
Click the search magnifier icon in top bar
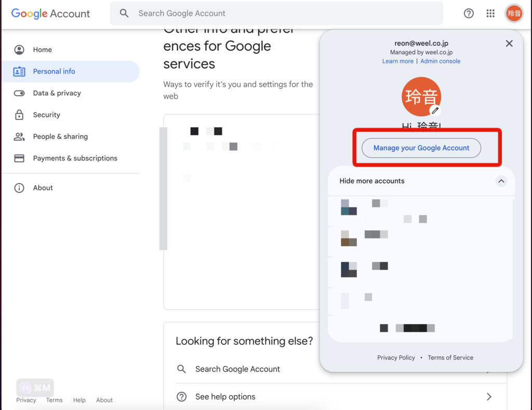pyautogui.click(x=124, y=13)
